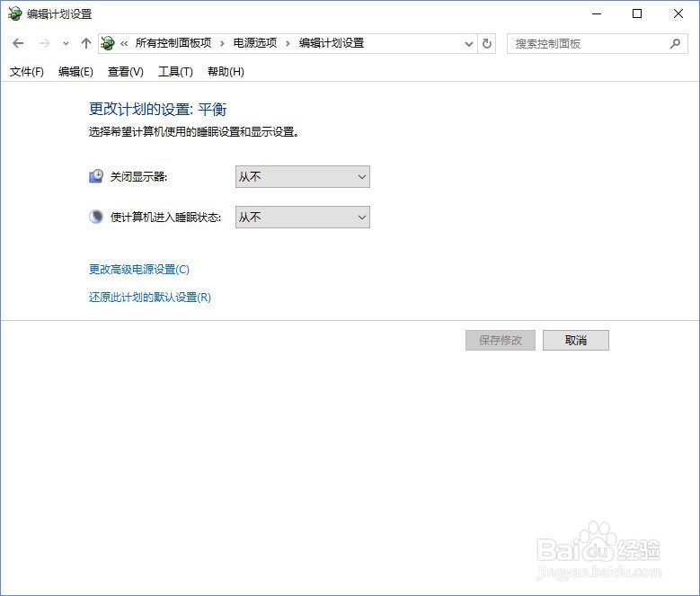Image resolution: width=700 pixels, height=596 pixels.
Task: Click the back navigation arrow
Action: (18, 43)
